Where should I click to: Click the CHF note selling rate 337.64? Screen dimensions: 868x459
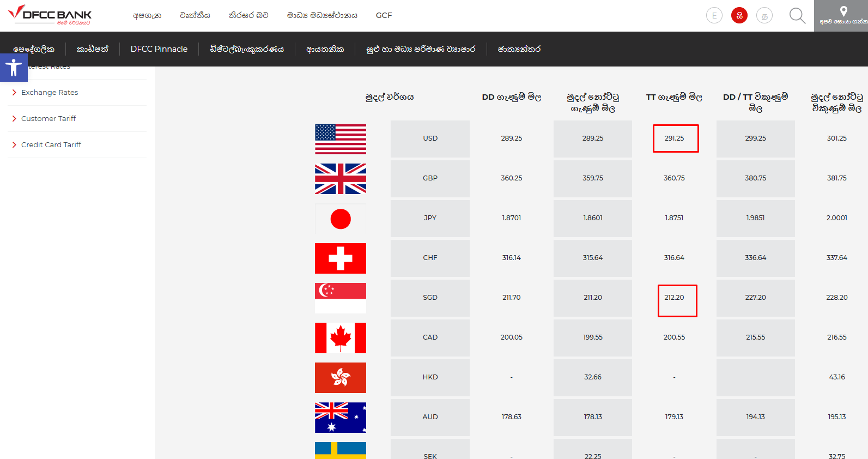pyautogui.click(x=837, y=258)
